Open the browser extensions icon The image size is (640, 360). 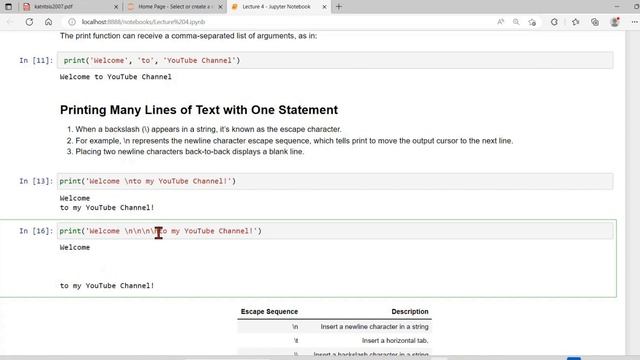[554, 22]
